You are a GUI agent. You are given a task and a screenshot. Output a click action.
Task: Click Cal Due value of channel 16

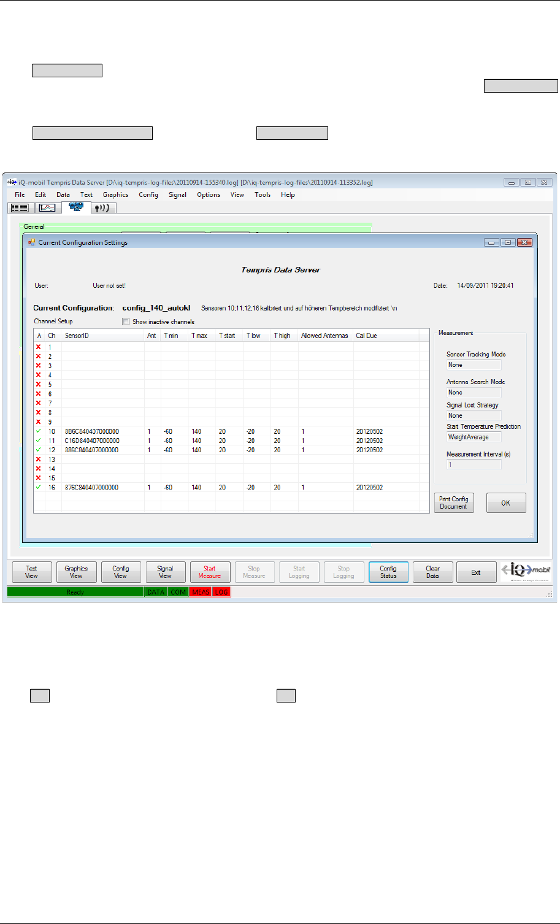tap(369, 487)
